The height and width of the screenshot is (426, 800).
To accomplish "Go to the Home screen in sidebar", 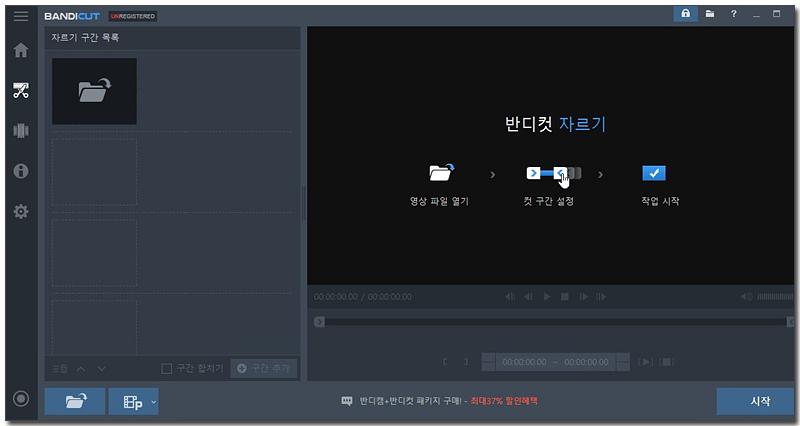I will tap(21, 50).
